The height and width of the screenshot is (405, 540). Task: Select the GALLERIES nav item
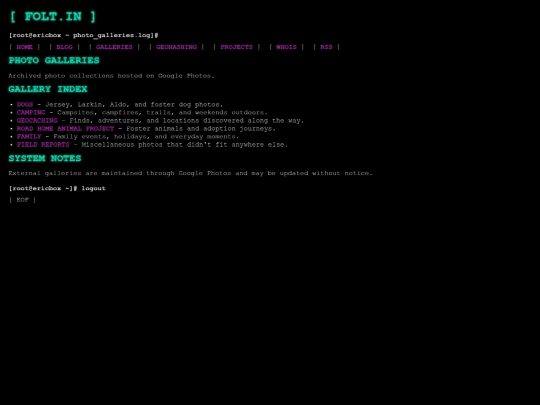click(x=114, y=47)
